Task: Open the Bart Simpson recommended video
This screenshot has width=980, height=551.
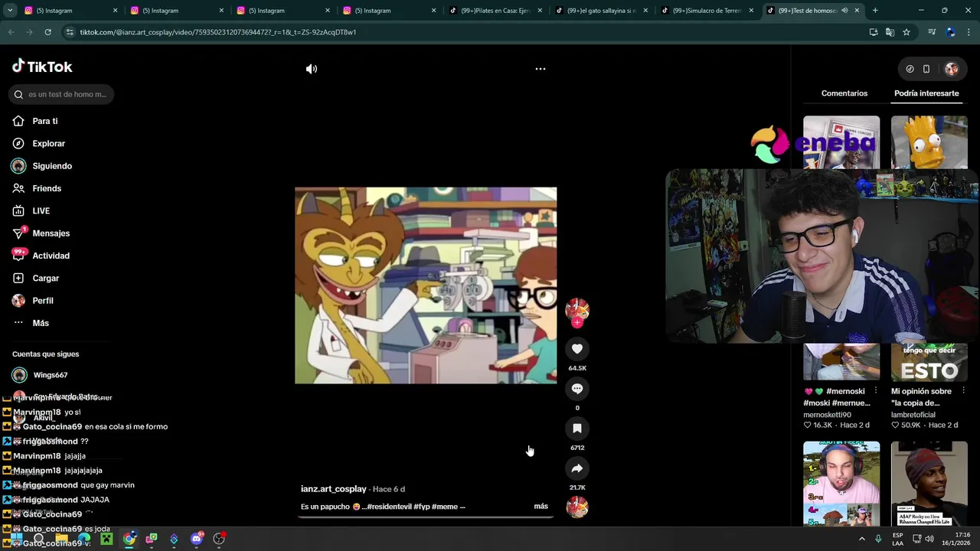Action: 929,142
